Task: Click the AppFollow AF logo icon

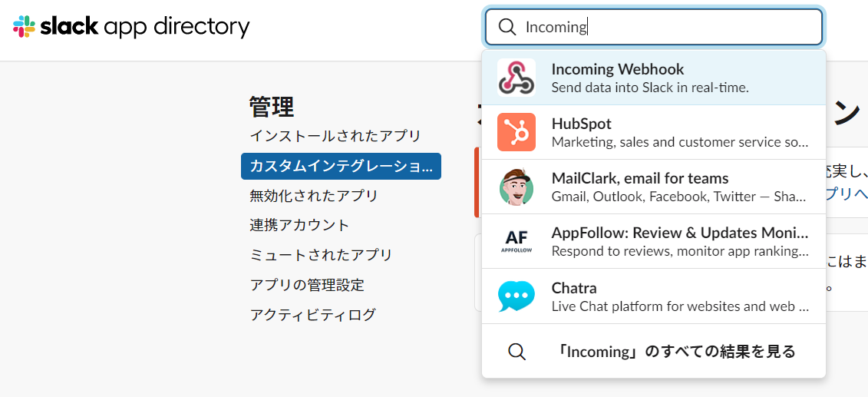Action: 516,241
